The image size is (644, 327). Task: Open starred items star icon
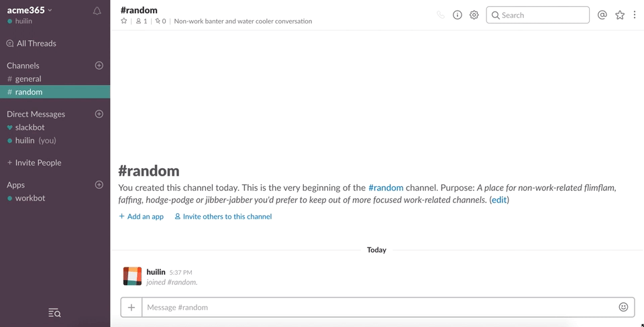pos(620,15)
